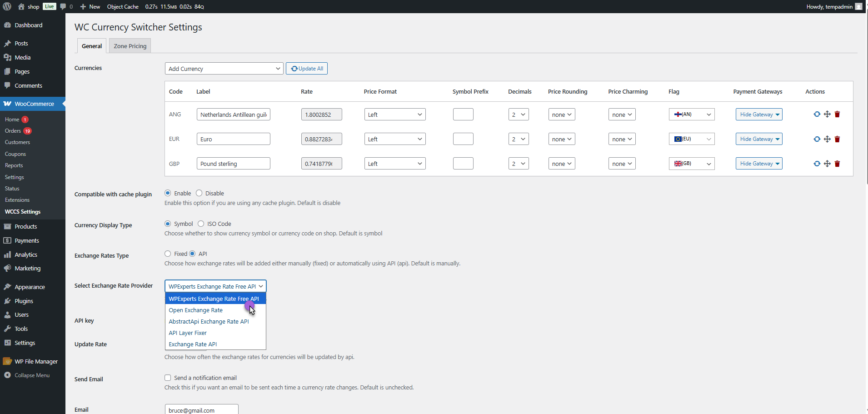Disable compatibility with cache plugin

pos(199,193)
